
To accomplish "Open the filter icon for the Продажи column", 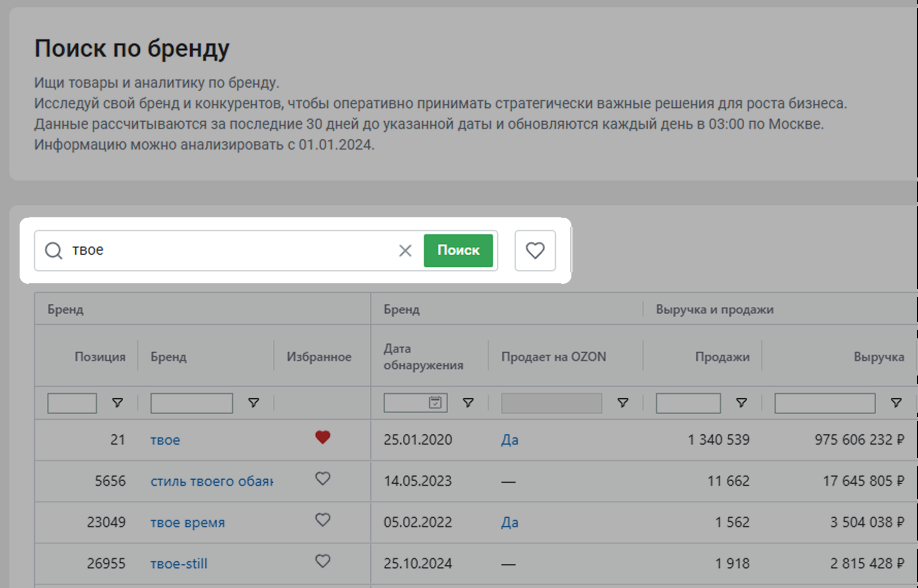I will pos(742,403).
